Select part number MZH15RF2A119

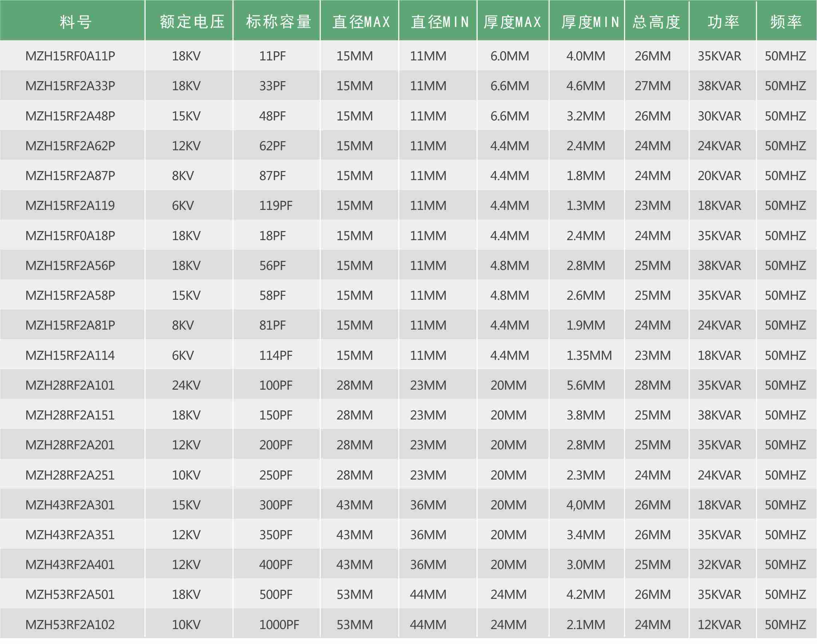click(70, 205)
